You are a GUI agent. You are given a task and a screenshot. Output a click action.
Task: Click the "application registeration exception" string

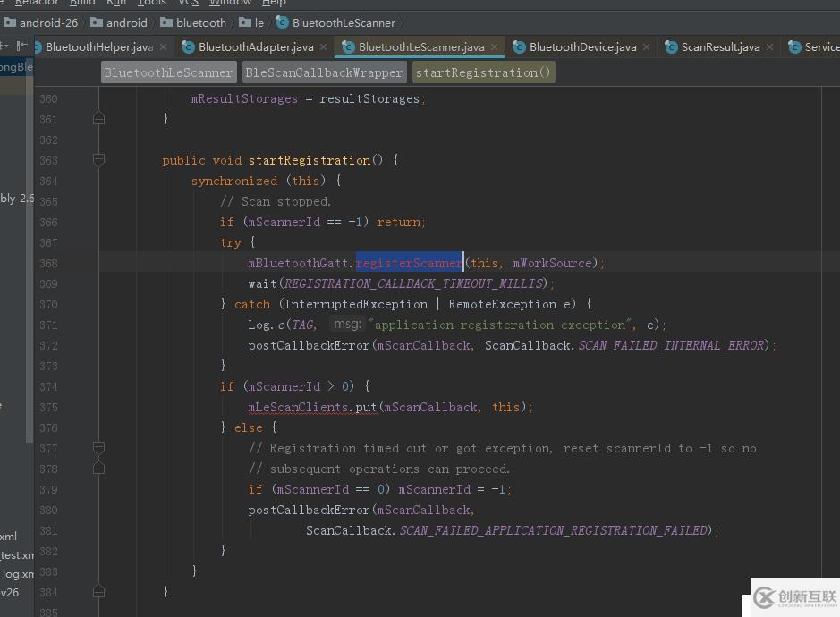502,325
